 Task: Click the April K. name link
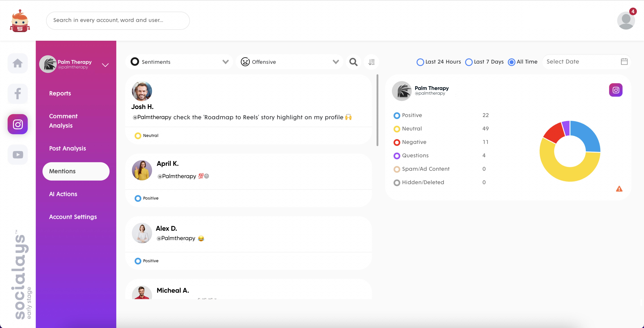coord(167,164)
